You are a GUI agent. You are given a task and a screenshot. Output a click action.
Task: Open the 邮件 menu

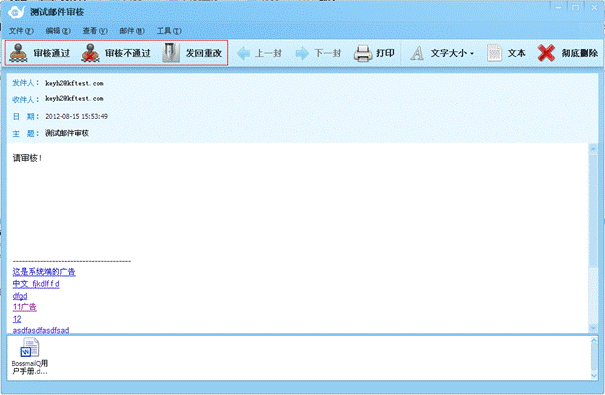click(x=132, y=31)
